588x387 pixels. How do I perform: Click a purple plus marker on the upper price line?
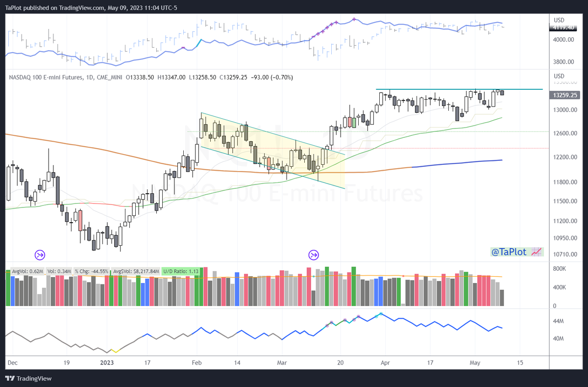[x=354, y=20]
